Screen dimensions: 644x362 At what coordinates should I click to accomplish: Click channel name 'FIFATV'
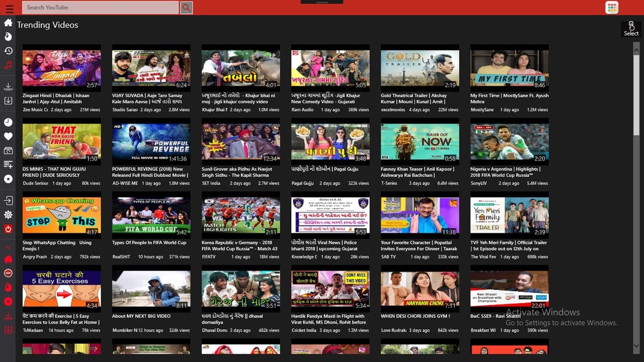(208, 256)
